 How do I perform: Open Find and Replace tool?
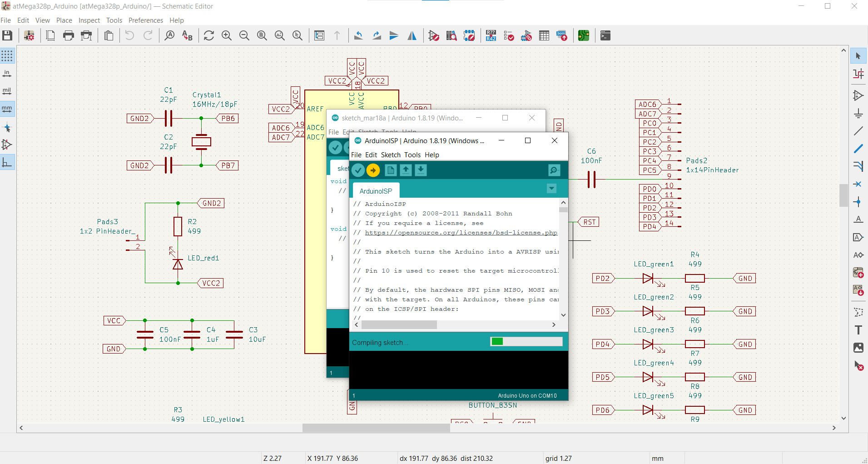(x=187, y=35)
